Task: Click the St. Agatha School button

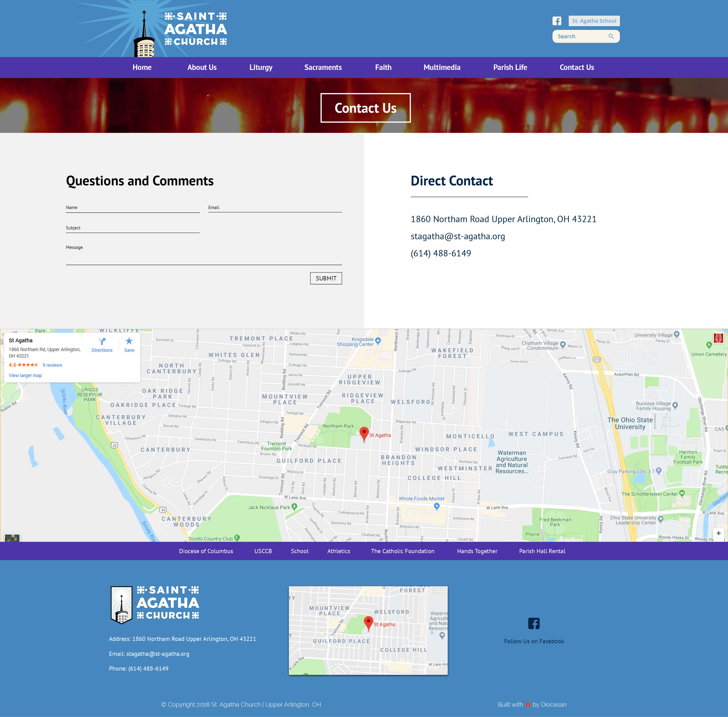Action: pyautogui.click(x=594, y=21)
